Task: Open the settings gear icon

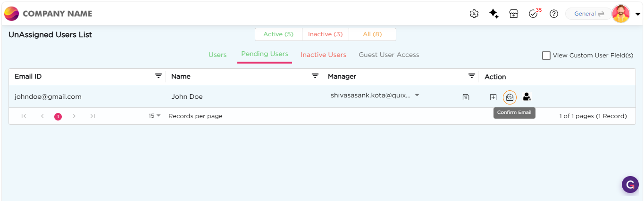Action: click(474, 14)
